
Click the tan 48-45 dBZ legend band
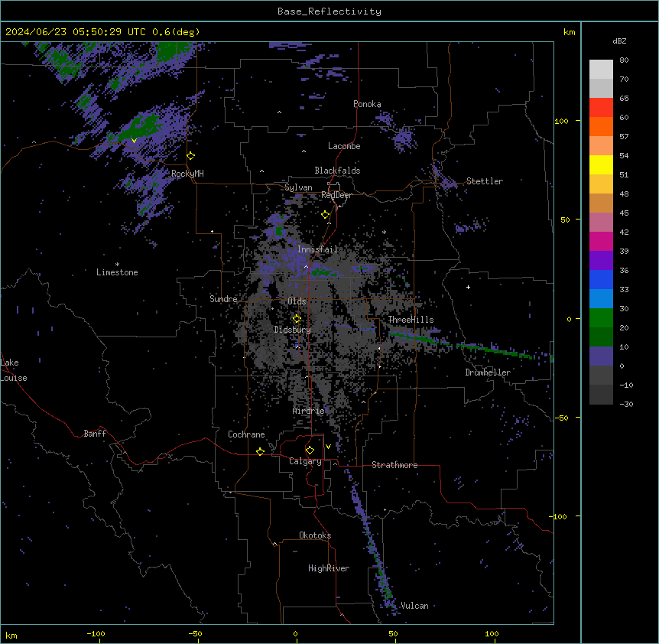click(601, 203)
